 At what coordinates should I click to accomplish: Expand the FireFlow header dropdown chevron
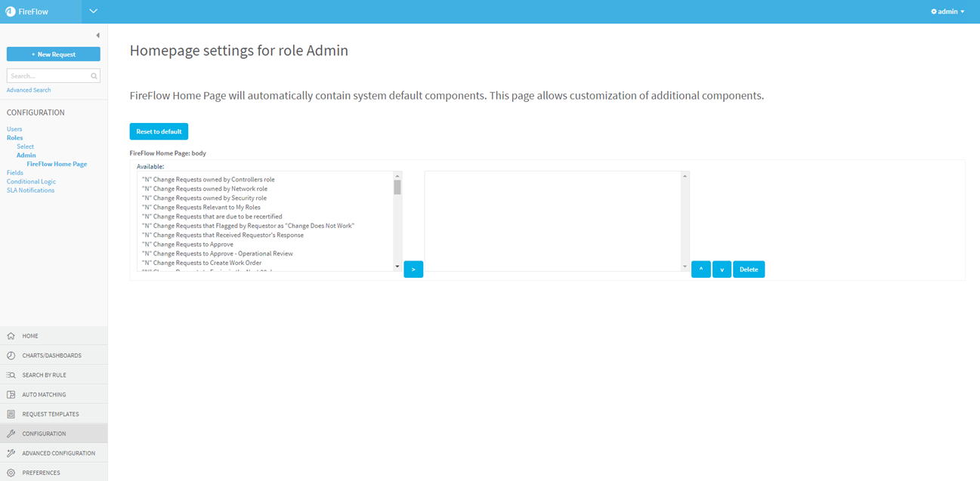click(94, 11)
